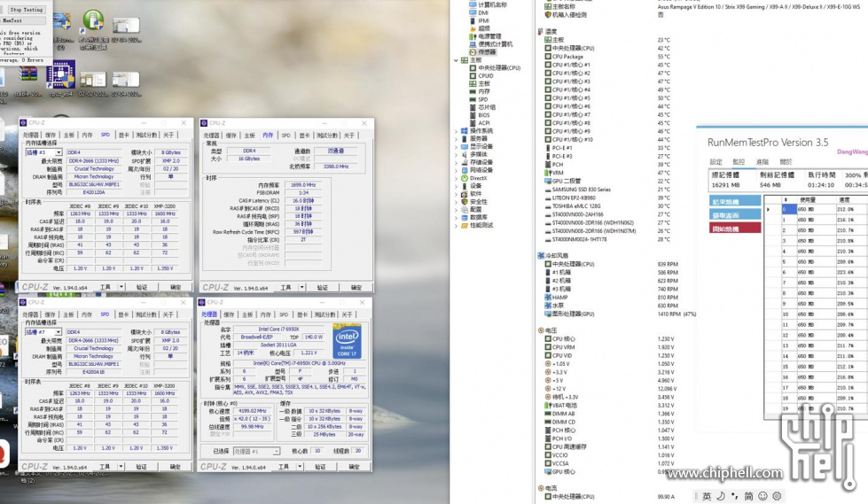Click 确定 in CPU-Z processor window
868x504 pixels.
pos(354,467)
